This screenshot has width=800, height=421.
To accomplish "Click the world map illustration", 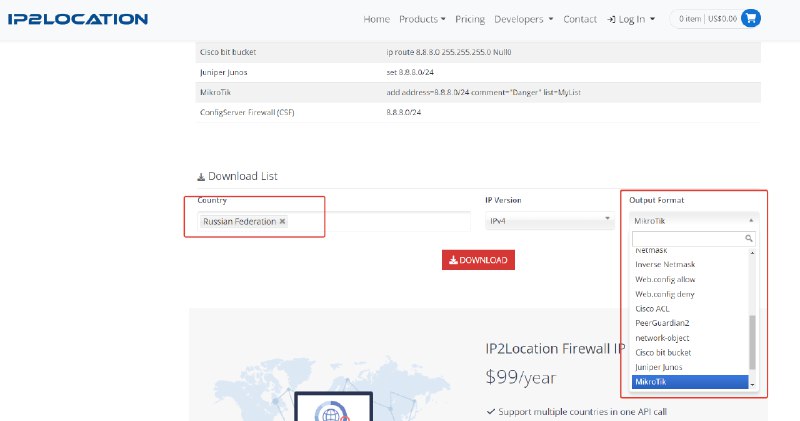I will (332, 390).
